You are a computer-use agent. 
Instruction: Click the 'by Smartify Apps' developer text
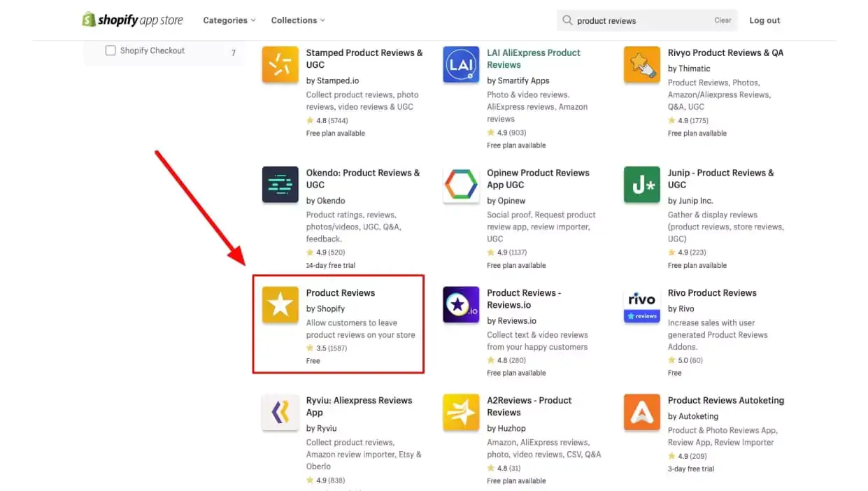click(518, 80)
